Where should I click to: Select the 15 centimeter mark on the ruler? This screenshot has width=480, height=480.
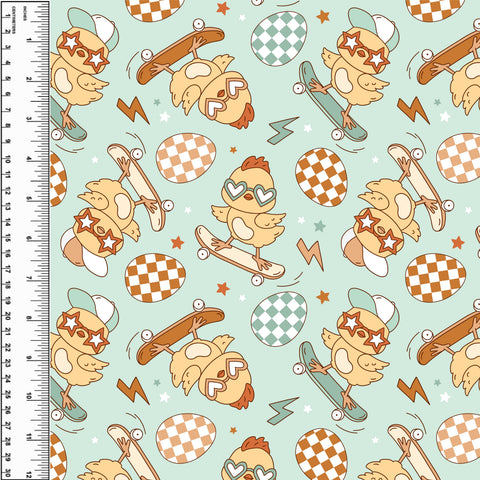click(x=7, y=239)
